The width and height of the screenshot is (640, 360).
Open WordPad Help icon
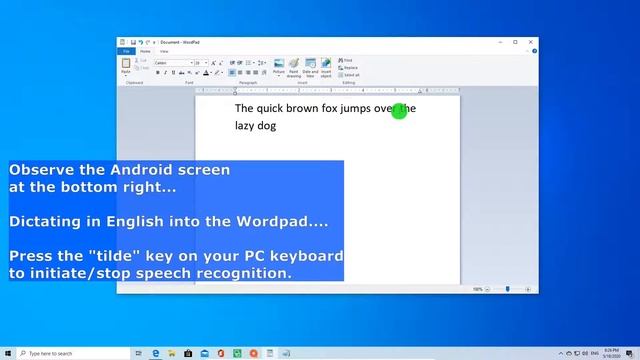point(534,51)
